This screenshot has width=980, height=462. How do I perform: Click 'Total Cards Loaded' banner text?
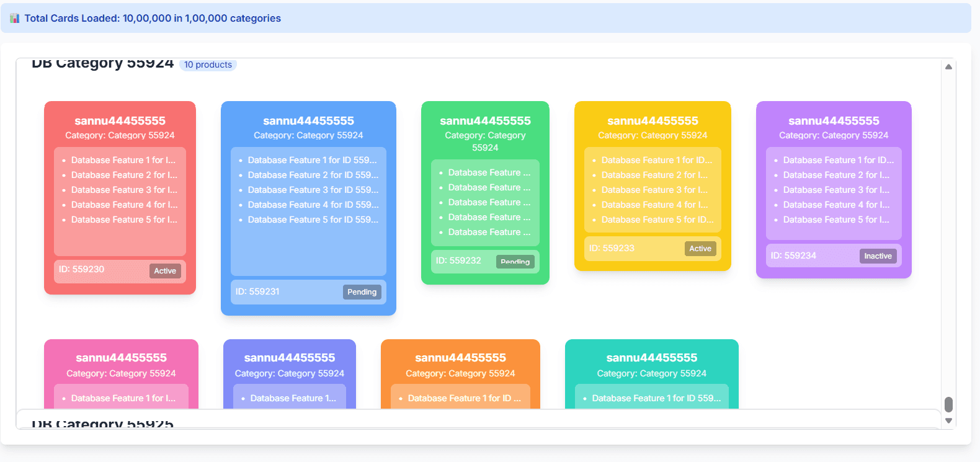point(153,19)
